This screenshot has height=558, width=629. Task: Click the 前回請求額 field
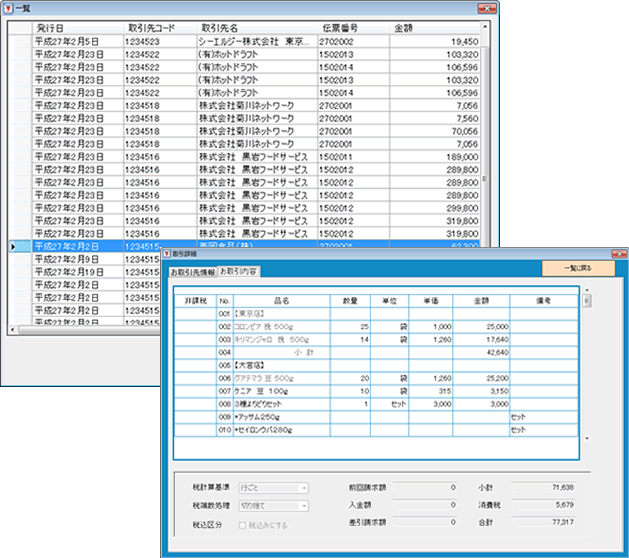(x=425, y=487)
